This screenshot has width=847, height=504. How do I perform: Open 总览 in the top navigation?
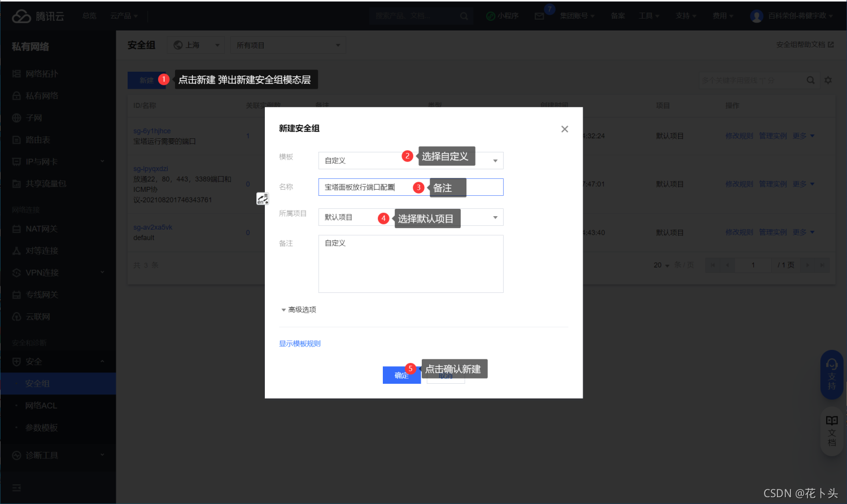coord(89,16)
